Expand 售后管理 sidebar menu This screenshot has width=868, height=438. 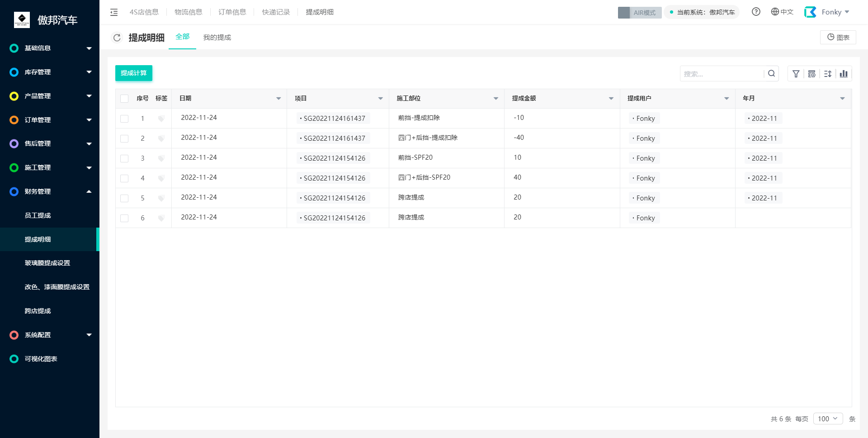(x=50, y=143)
